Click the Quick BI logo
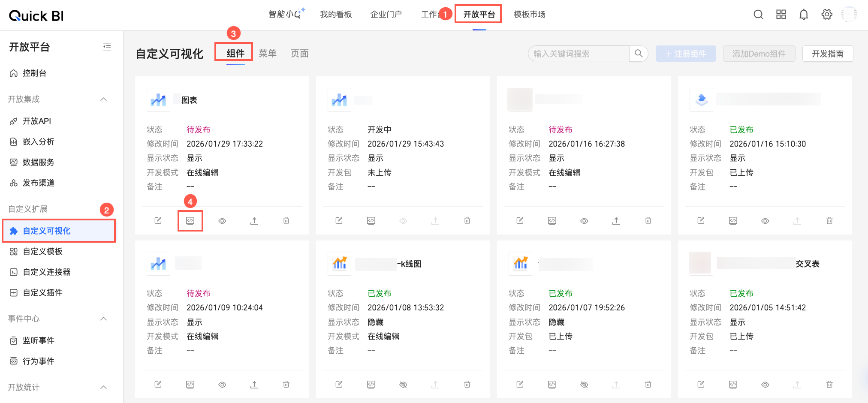This screenshot has height=403, width=868. click(x=36, y=16)
